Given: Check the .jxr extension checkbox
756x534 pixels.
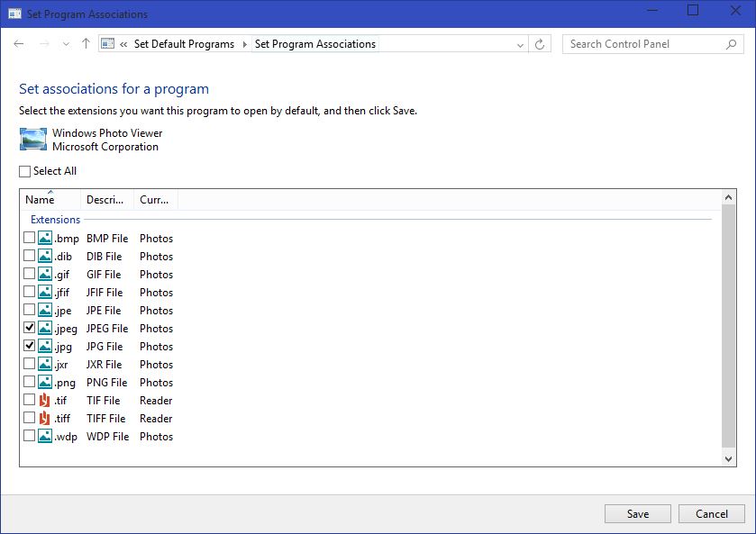Looking at the screenshot, I should pos(30,364).
